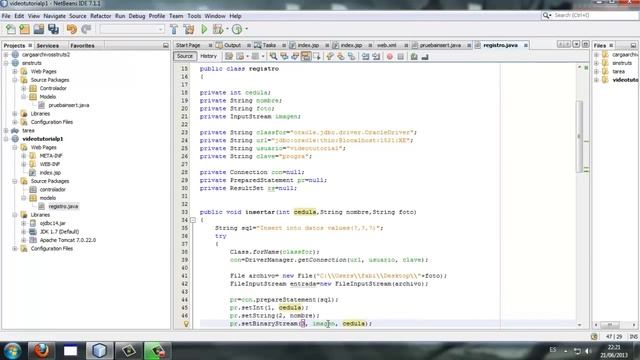Image resolution: width=640 pixels, height=360 pixels.
Task: Switch editor to Source view
Action: point(184,56)
